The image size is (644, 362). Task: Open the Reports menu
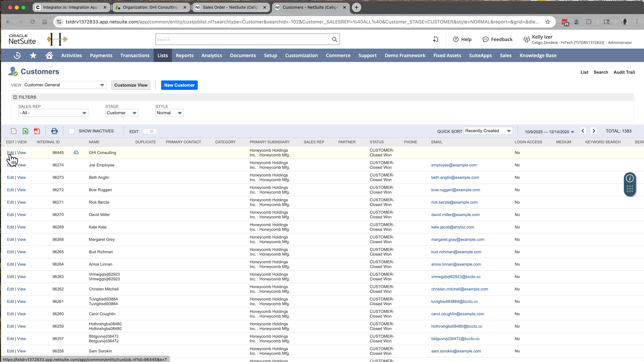[184, 55]
